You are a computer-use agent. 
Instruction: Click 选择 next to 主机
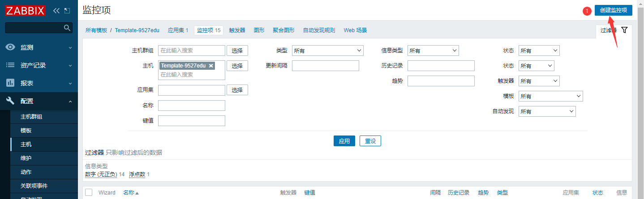click(x=237, y=66)
